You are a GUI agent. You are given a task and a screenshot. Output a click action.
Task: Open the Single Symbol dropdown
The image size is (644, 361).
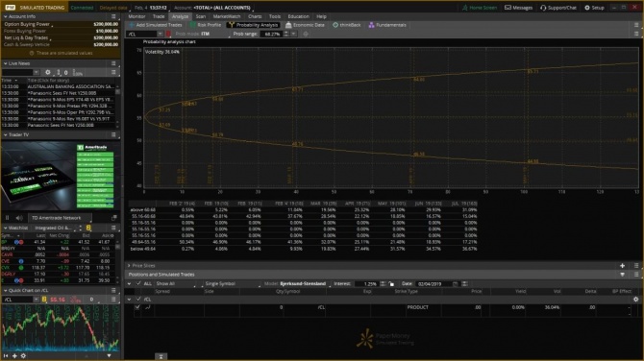pyautogui.click(x=232, y=284)
